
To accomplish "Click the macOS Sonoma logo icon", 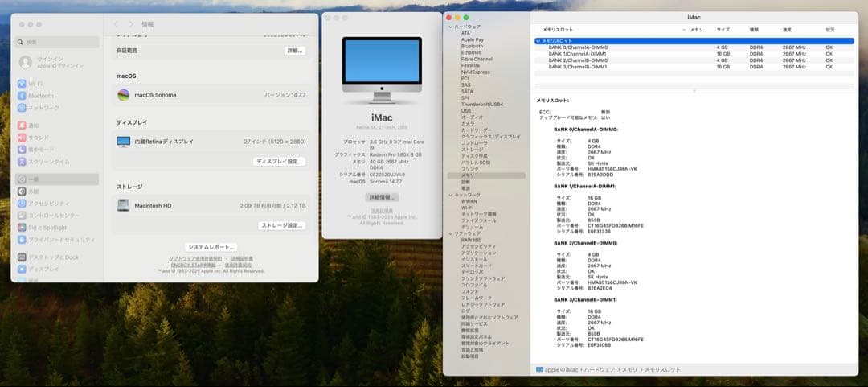I will point(124,95).
